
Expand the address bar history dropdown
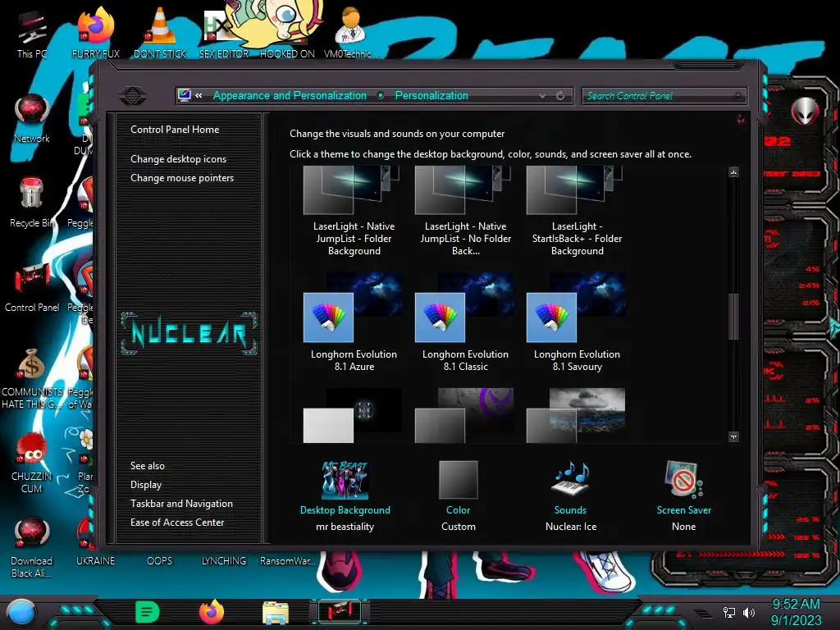(543, 96)
